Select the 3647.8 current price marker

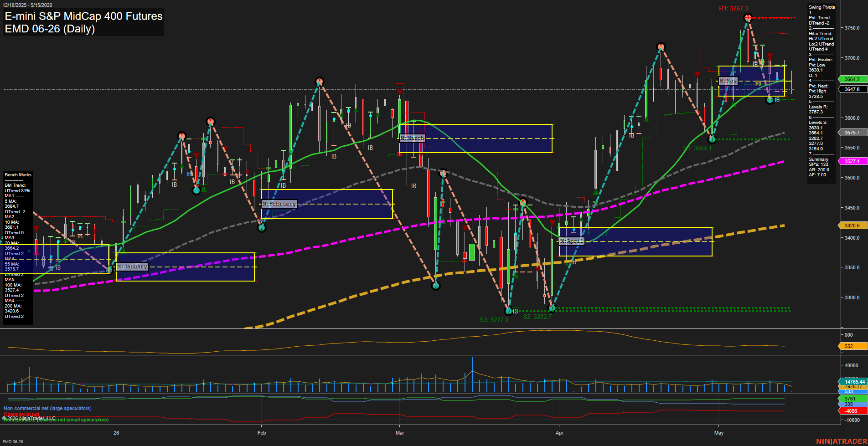(852, 89)
